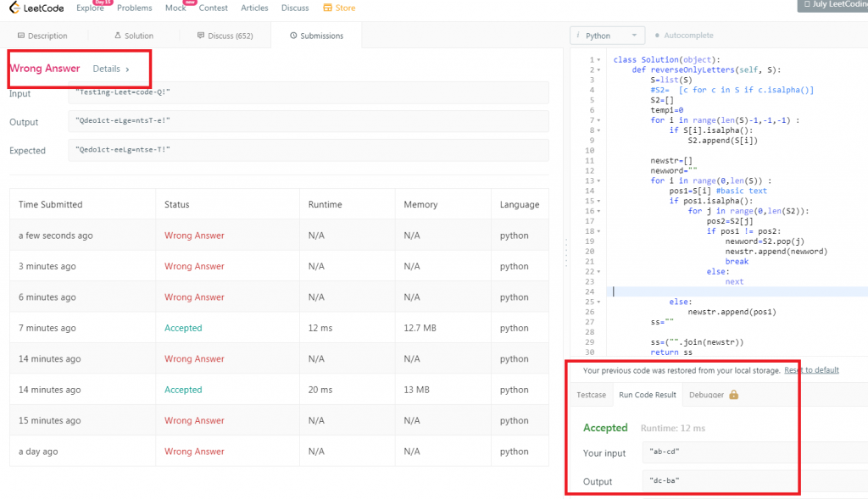Click the 13 MB memory cell
Viewport: 868px width, 499px height.
click(x=416, y=390)
